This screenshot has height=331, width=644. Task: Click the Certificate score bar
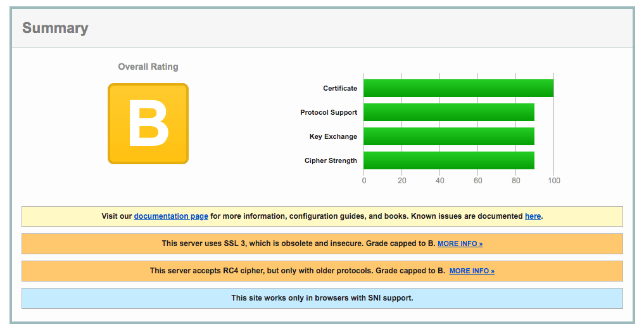point(458,88)
